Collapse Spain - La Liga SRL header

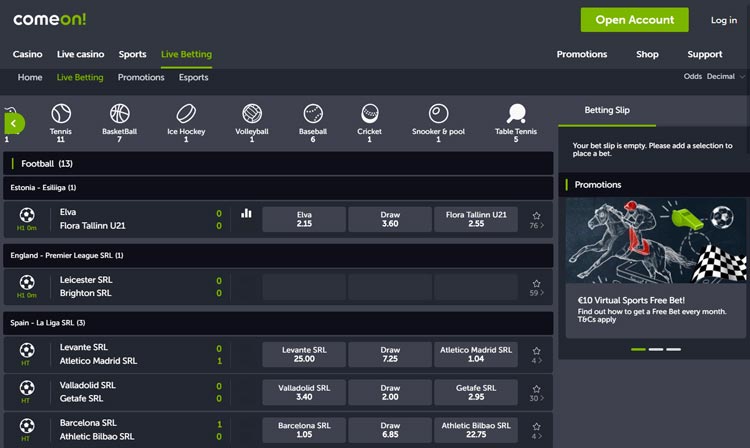tap(278, 323)
